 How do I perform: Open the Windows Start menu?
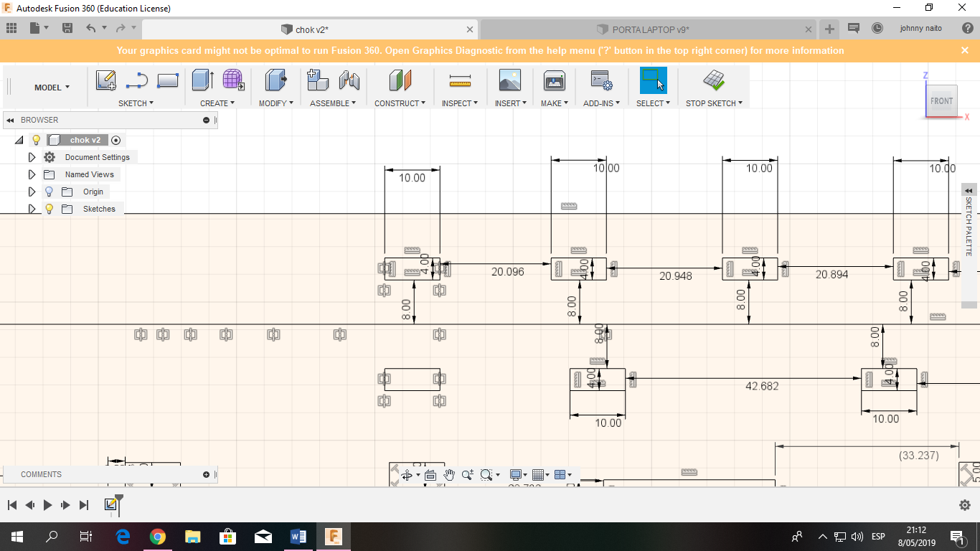tap(17, 537)
